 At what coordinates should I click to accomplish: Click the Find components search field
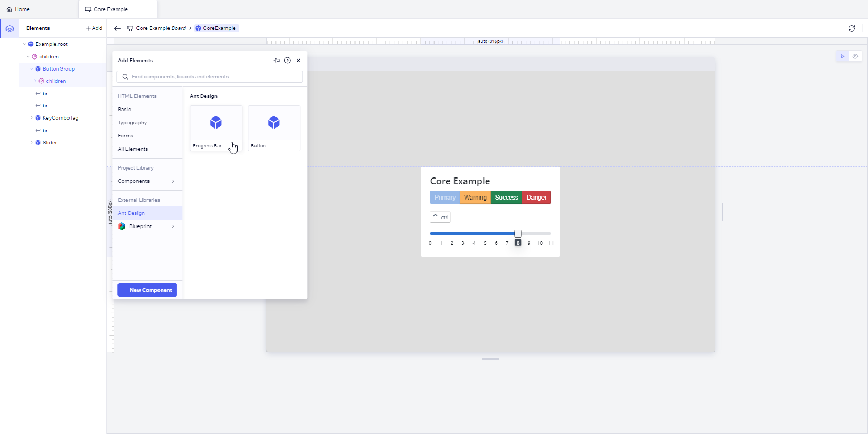pyautogui.click(x=210, y=77)
